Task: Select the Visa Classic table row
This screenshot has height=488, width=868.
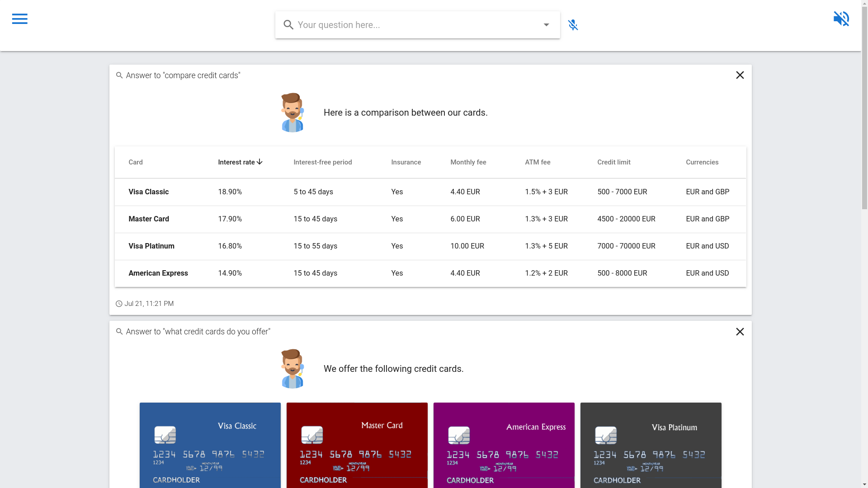Action: pos(148,192)
